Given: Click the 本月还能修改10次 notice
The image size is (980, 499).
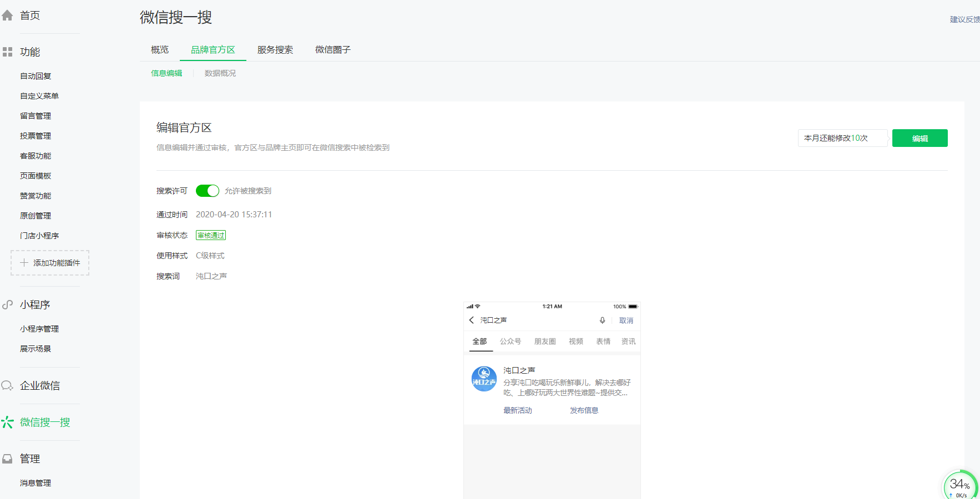Looking at the screenshot, I should [x=842, y=138].
